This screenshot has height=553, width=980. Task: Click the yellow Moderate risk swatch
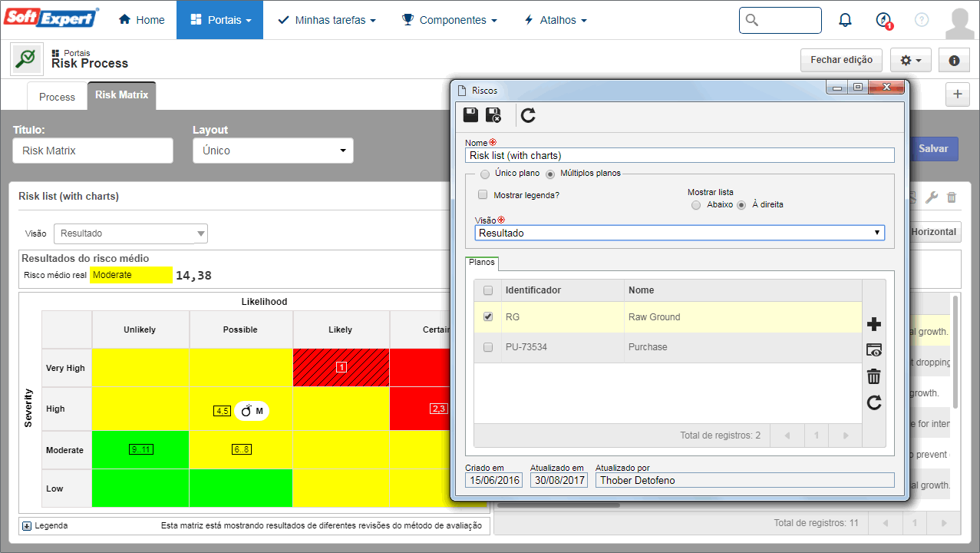point(131,275)
